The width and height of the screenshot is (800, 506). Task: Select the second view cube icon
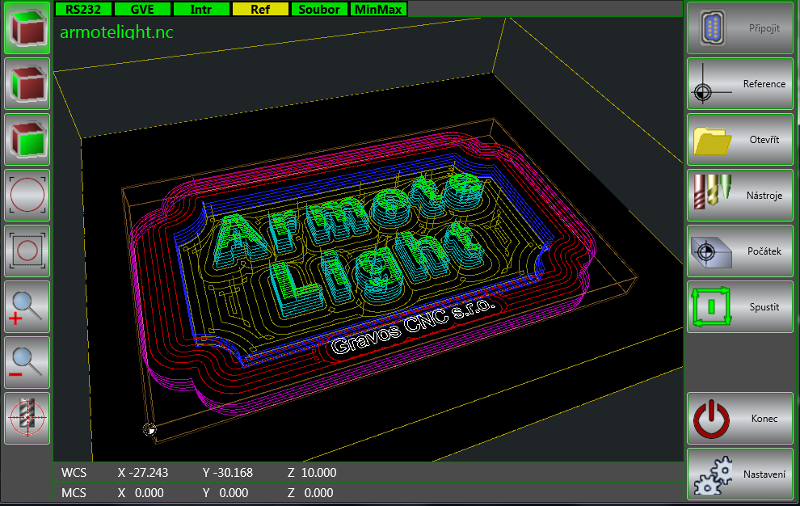(27, 84)
